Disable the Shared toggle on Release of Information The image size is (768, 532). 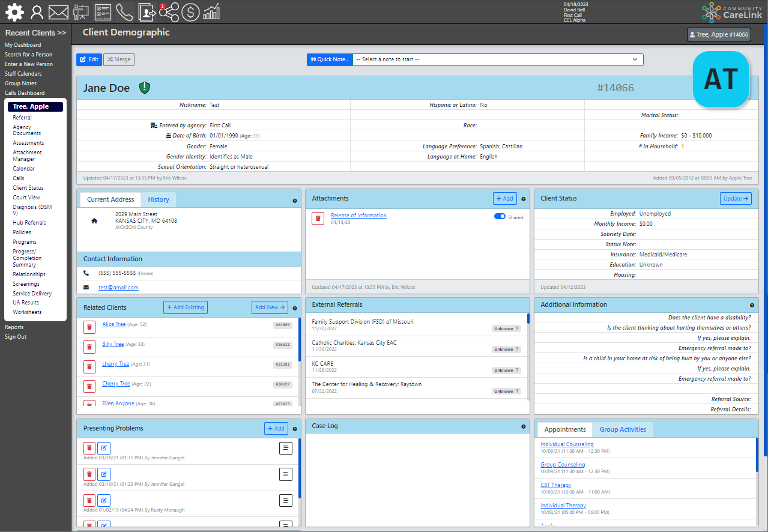coord(500,216)
